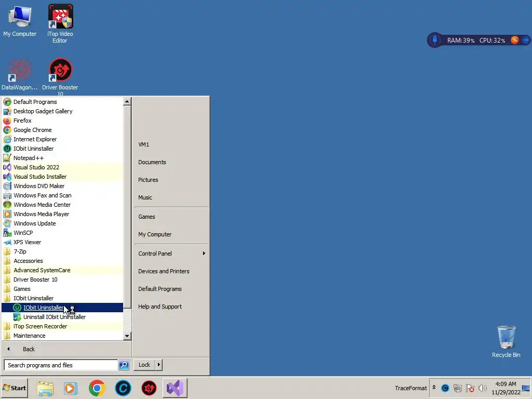The width and height of the screenshot is (532, 399).
Task: Click the Lock button
Action: (x=144, y=365)
